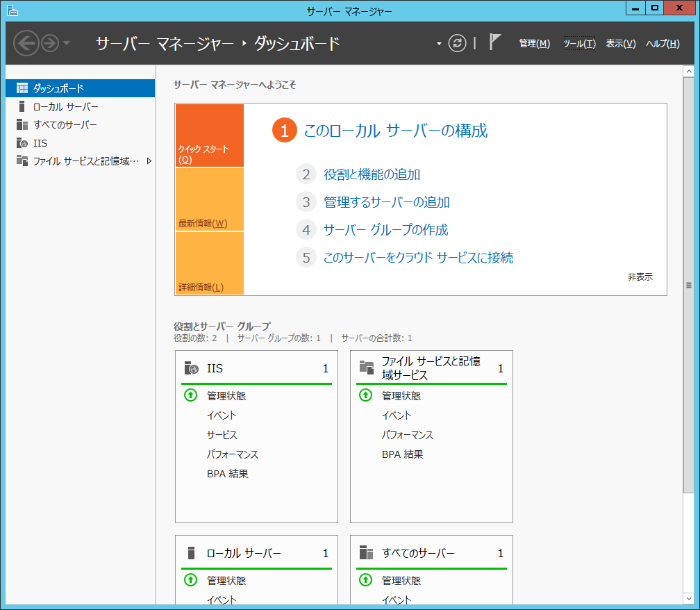Click ローカル サーバー tile green status icon
This screenshot has width=700, height=610.
click(x=190, y=580)
